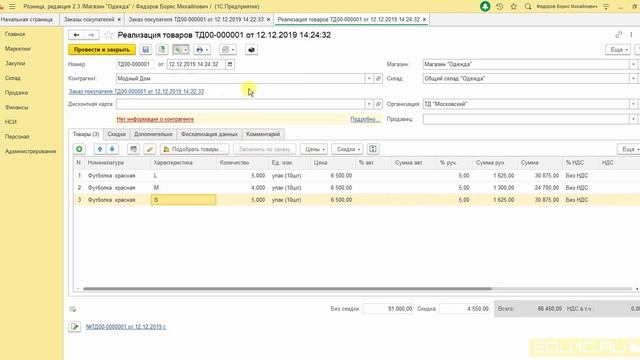640x360 pixels.
Task: Click the invoice document icon at bottom
Action: [x=75, y=327]
